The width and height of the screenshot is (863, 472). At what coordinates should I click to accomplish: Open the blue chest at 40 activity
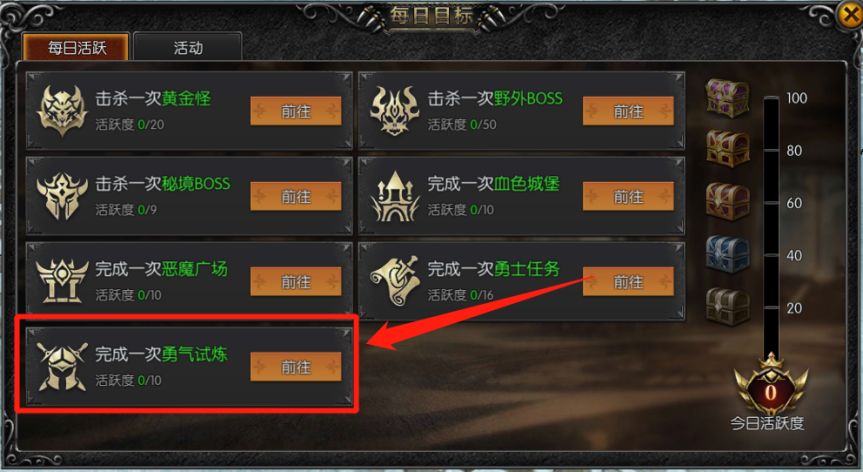click(x=728, y=254)
